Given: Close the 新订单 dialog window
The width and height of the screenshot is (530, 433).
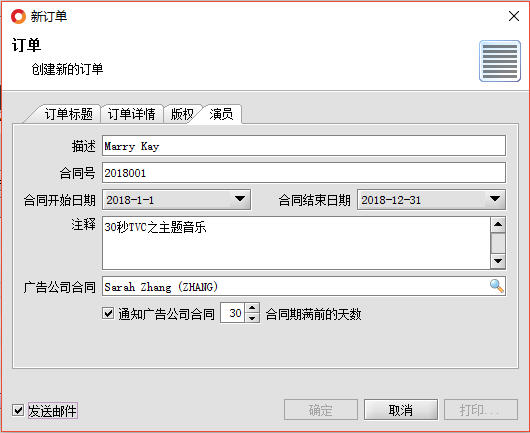Looking at the screenshot, I should [x=514, y=16].
